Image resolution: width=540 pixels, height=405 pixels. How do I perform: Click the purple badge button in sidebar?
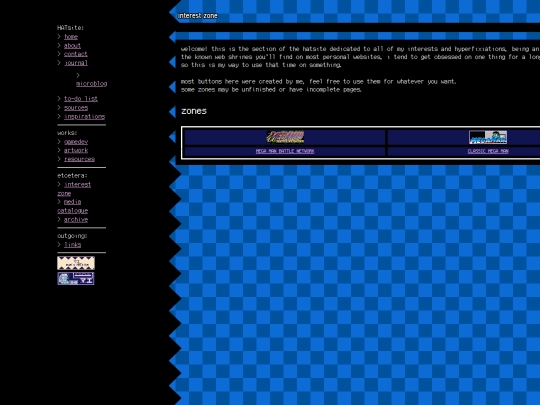click(x=76, y=279)
